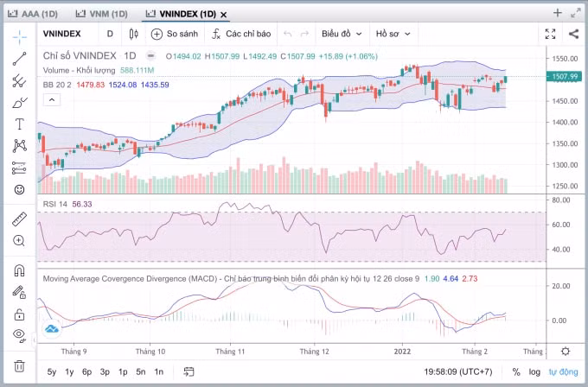Open the emoji icons tool
The height and width of the screenshot is (387, 588).
pyautogui.click(x=20, y=189)
